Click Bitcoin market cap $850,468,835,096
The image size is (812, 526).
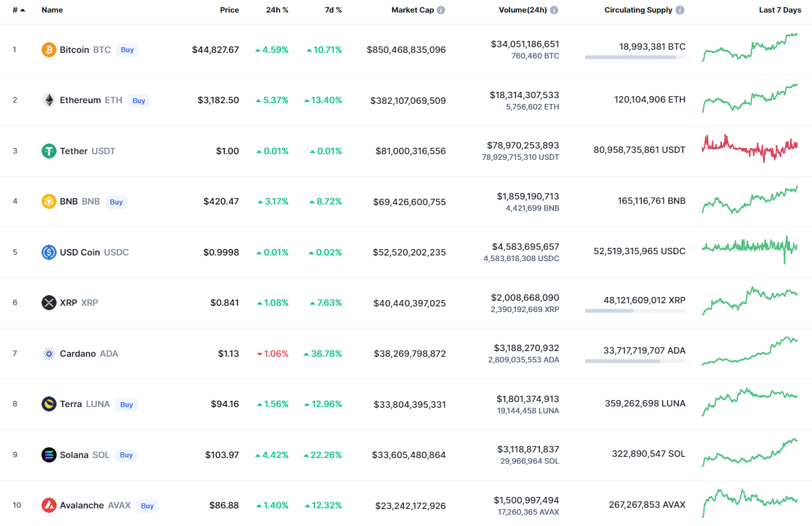click(x=406, y=50)
